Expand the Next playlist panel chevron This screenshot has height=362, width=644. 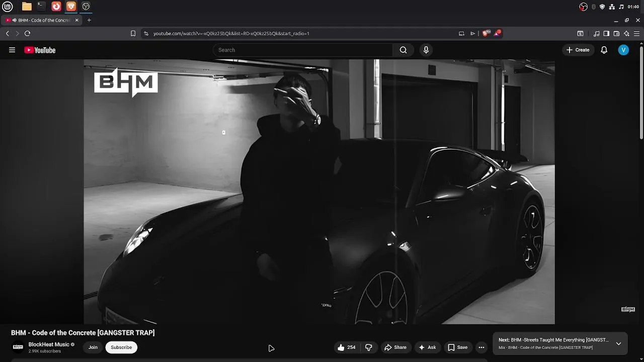(x=618, y=343)
